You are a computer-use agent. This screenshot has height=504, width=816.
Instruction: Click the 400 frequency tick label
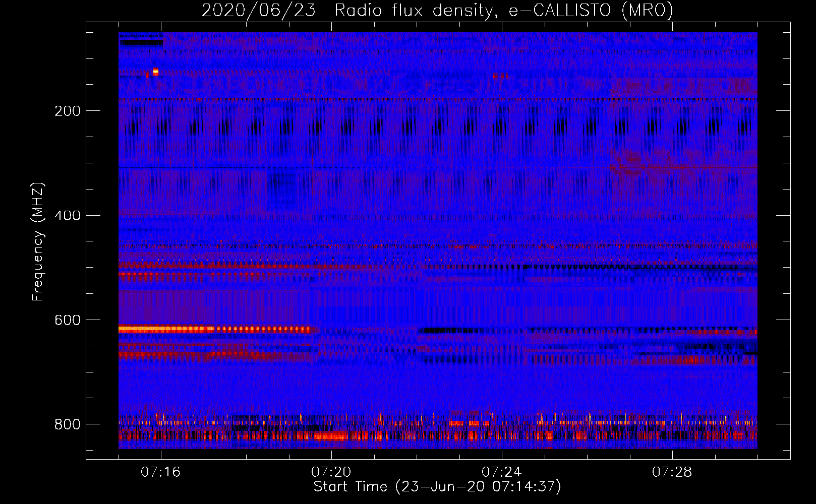[x=68, y=216]
